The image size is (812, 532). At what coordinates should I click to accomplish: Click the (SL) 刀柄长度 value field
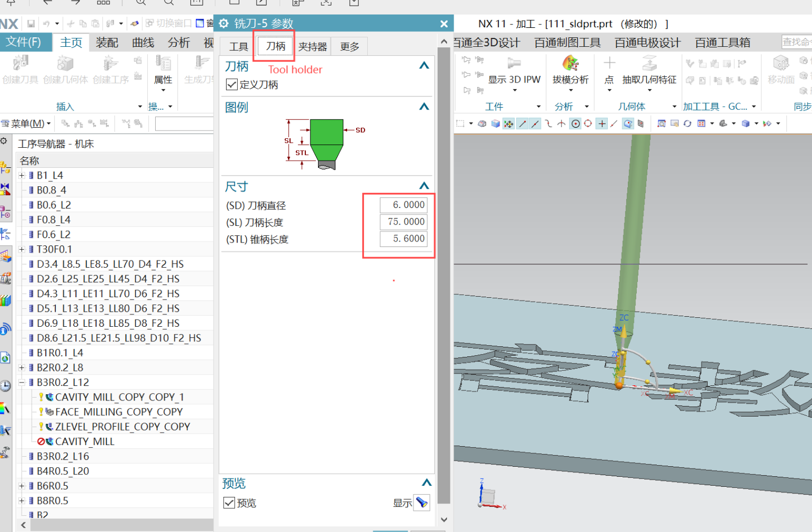coord(403,222)
